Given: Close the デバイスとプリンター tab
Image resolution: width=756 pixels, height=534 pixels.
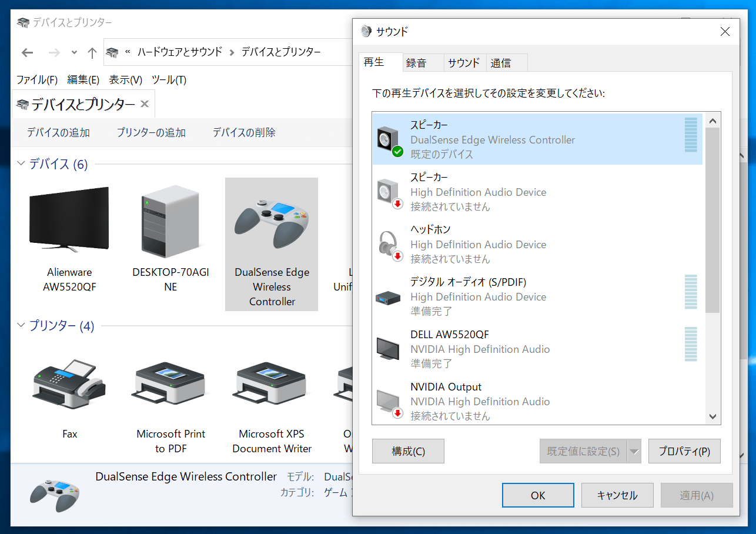Looking at the screenshot, I should coord(145,105).
